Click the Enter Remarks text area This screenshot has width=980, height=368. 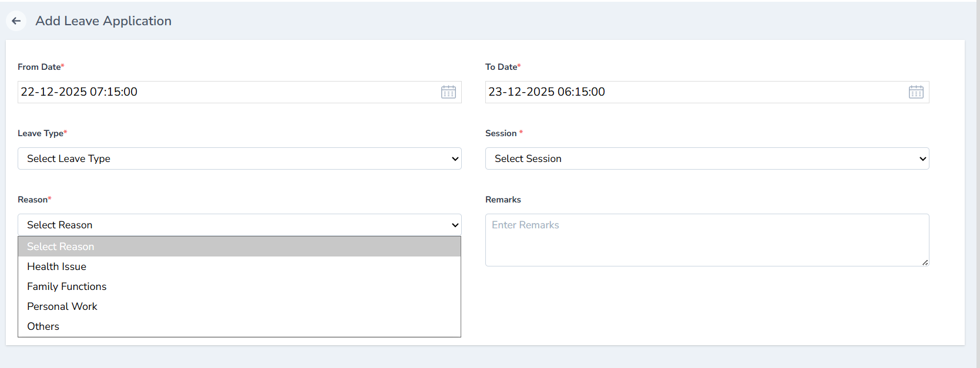pyautogui.click(x=705, y=240)
